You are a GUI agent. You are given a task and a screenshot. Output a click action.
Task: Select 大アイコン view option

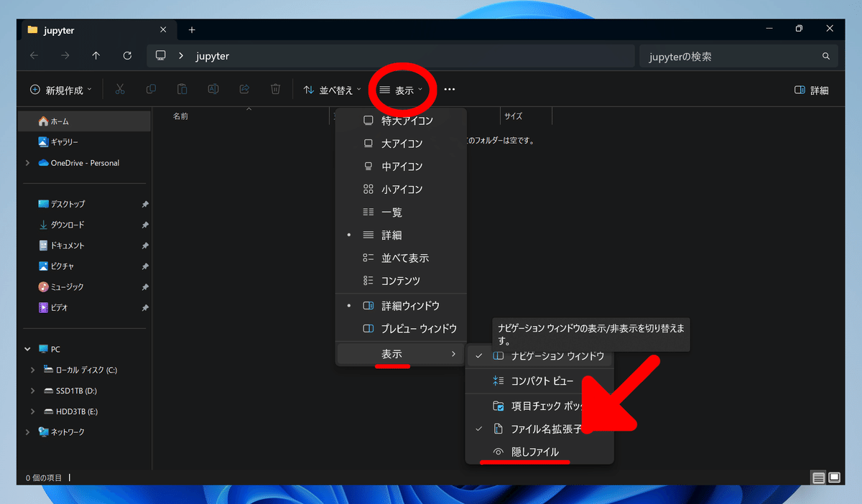(401, 144)
